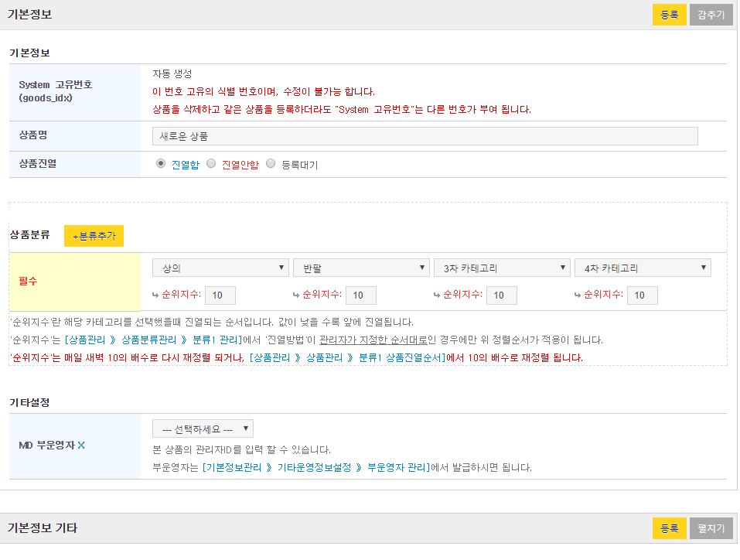Expand 기본정보 기타 with 펼치기 button

[711, 528]
